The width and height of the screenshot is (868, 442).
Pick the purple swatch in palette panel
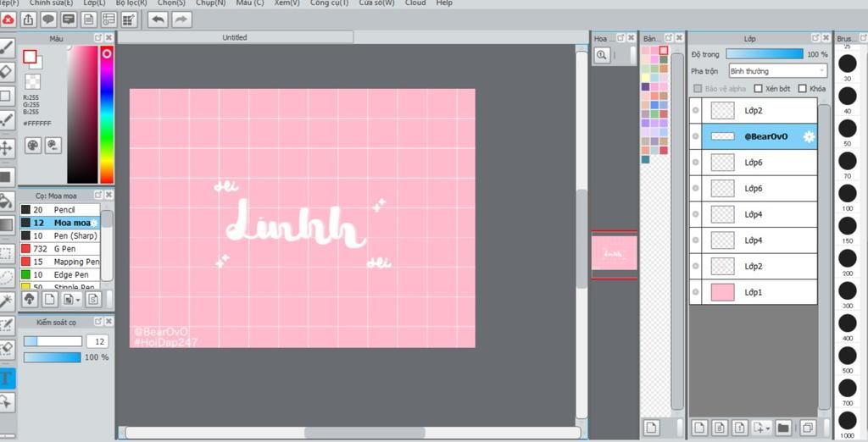[x=645, y=87]
